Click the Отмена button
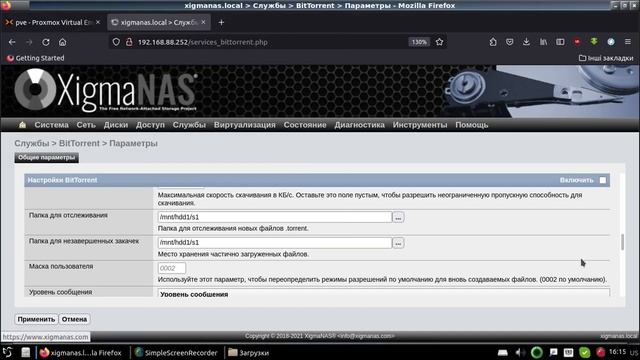 [74, 319]
